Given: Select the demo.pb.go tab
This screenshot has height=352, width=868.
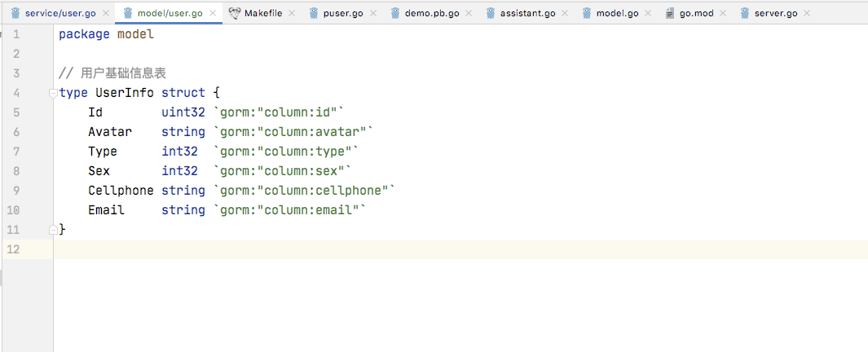Looking at the screenshot, I should [433, 14].
